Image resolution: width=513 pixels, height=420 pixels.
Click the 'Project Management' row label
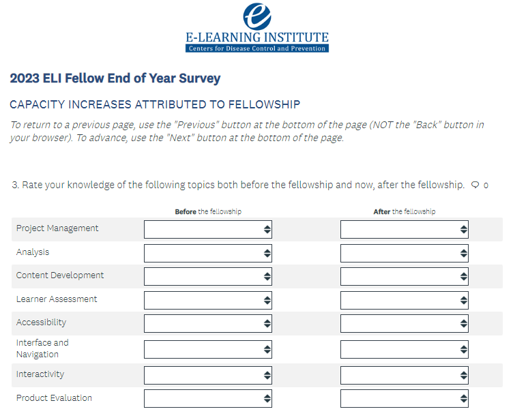(57, 228)
